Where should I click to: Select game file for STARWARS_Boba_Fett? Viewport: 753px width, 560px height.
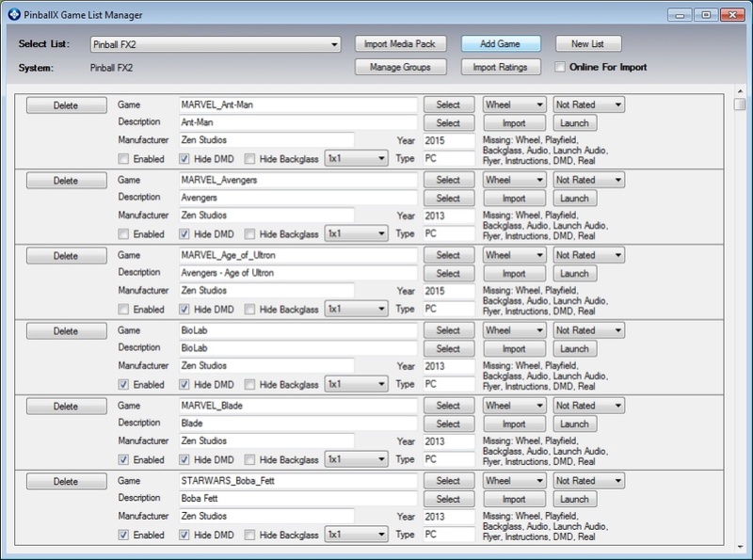(449, 481)
